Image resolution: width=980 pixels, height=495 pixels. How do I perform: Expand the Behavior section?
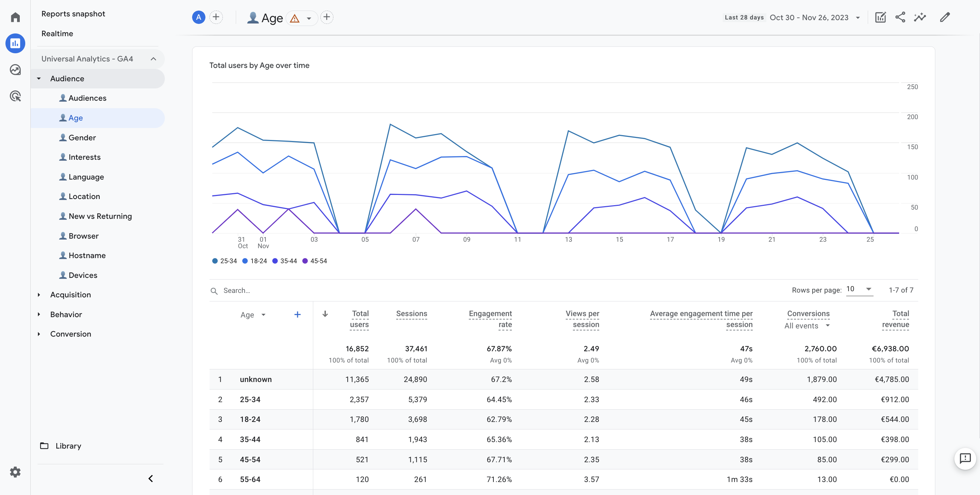click(x=39, y=315)
